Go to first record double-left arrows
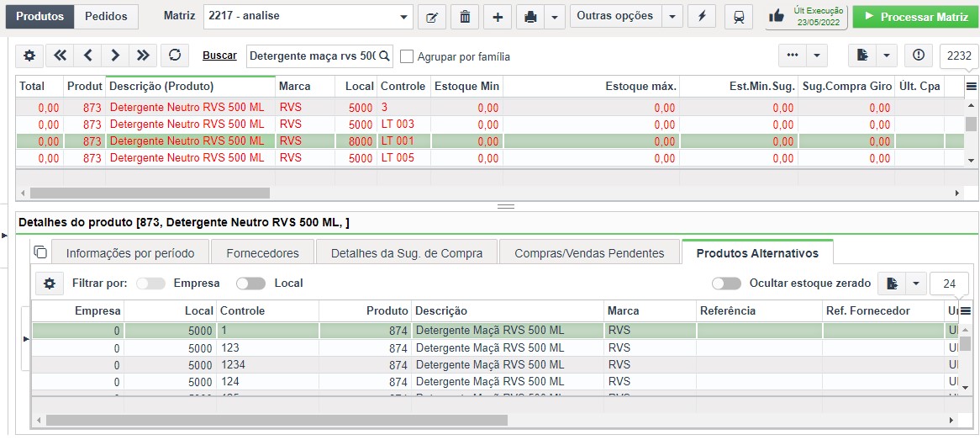Screen dimensions: 980x440 point(60,56)
